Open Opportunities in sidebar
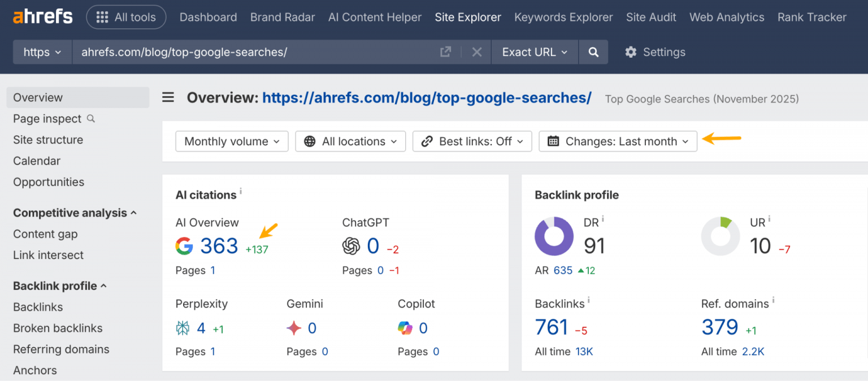This screenshot has height=381, width=868. tap(49, 182)
